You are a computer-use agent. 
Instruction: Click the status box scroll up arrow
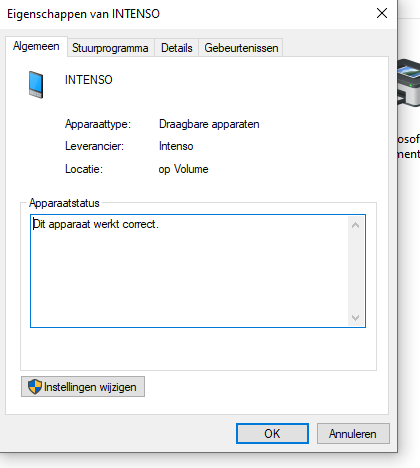[x=355, y=225]
